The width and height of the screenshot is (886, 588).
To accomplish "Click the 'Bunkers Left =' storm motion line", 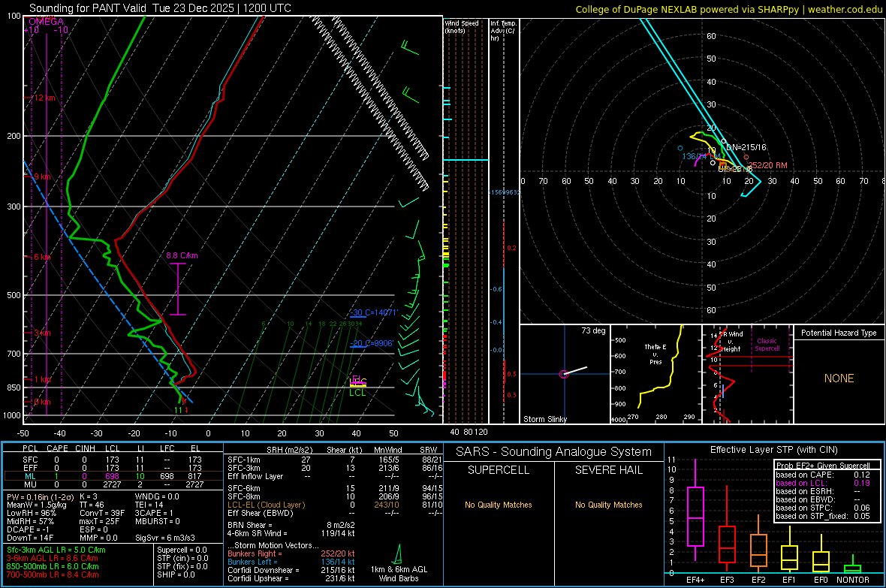I will [291, 562].
